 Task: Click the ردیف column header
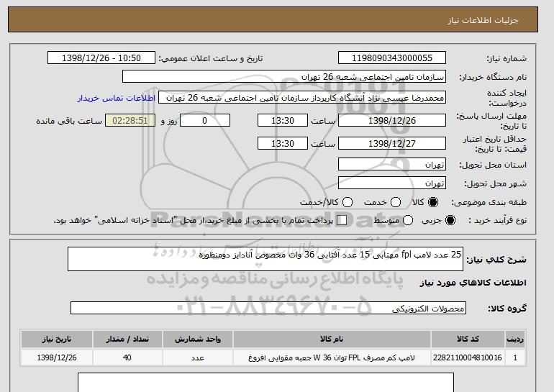point(515,339)
